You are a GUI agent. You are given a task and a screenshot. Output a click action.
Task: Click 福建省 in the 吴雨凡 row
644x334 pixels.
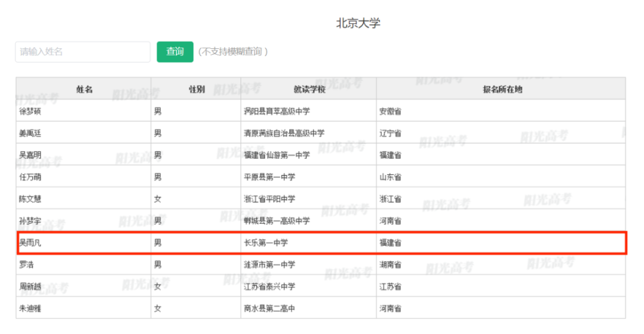tap(390, 243)
